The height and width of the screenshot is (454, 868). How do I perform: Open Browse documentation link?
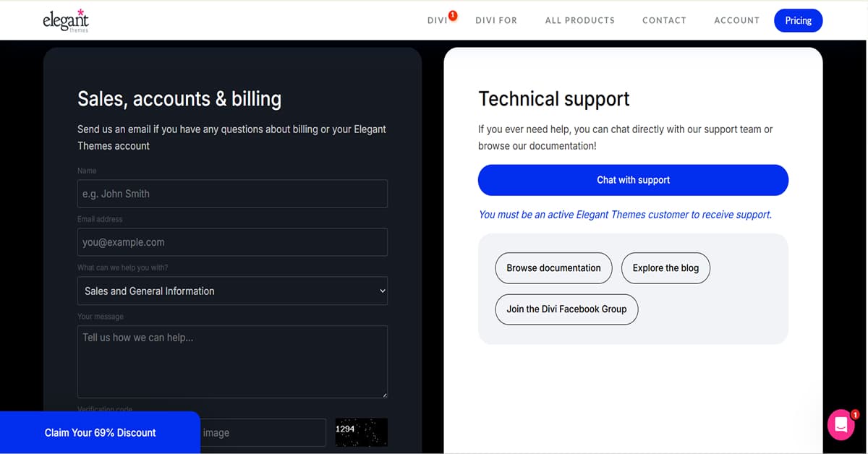tap(553, 268)
